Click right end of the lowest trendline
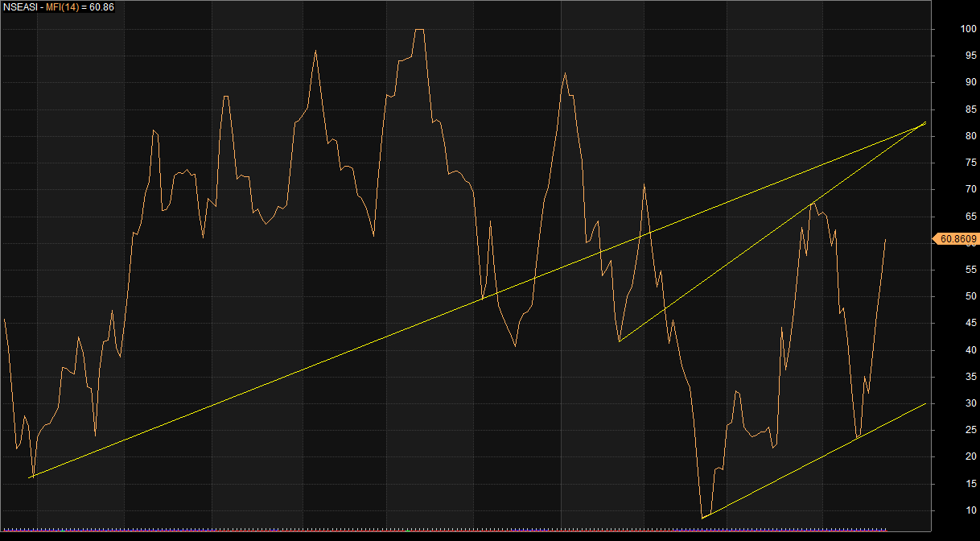Image resolution: width=980 pixels, height=541 pixels. 925,403
